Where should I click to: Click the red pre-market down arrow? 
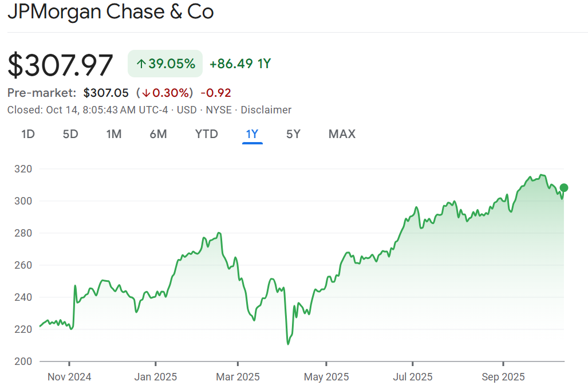147,93
